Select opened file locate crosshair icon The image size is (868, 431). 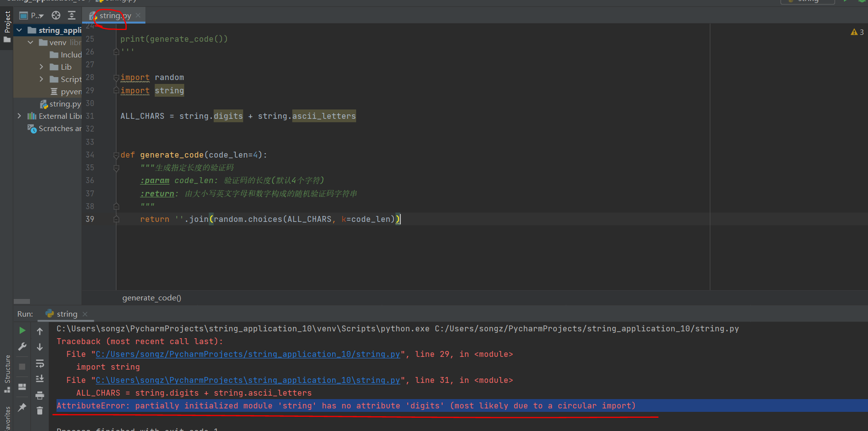coord(56,15)
